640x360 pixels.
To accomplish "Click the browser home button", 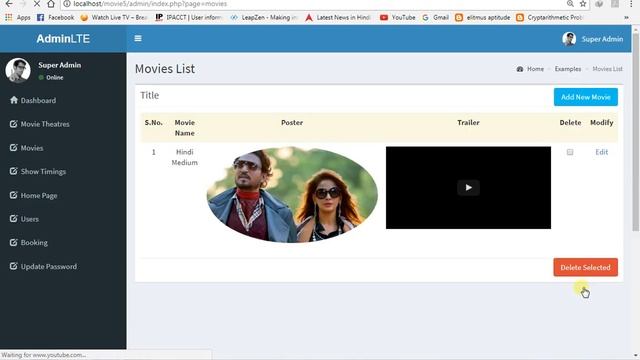I will click(x=51, y=4).
